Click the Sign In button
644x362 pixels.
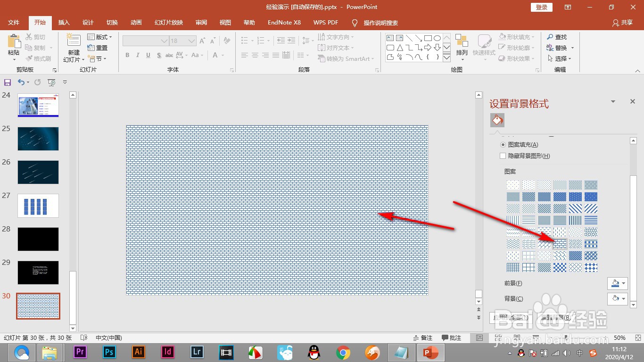coord(542,7)
